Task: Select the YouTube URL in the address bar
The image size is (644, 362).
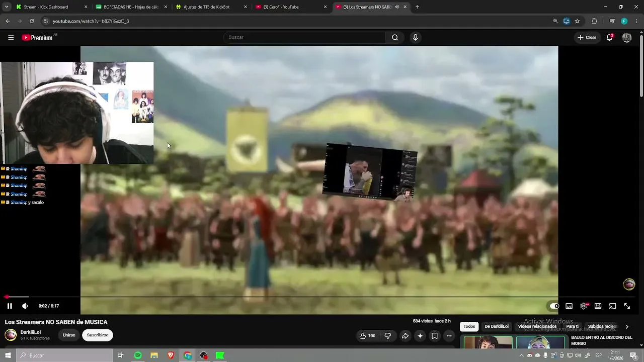Action: (91, 21)
